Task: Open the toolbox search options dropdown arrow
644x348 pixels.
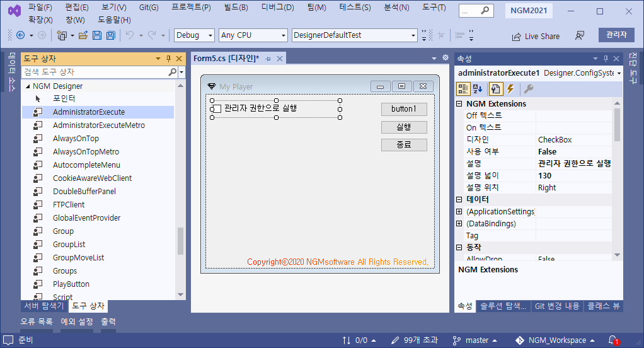Action: click(x=181, y=72)
